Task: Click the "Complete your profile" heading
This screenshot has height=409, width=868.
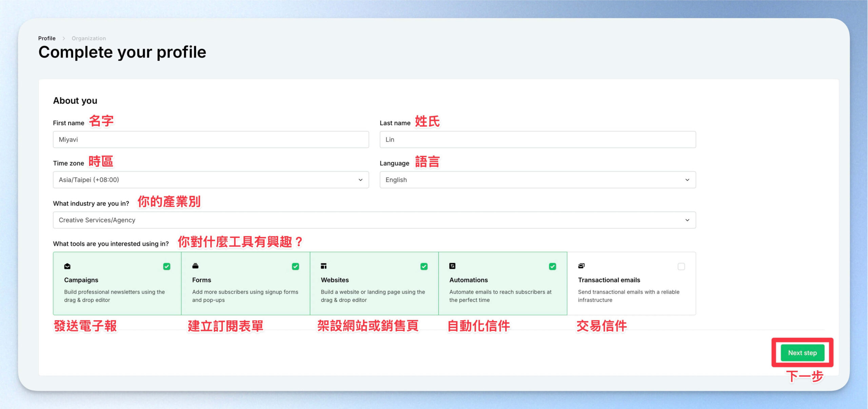Action: pos(122,52)
